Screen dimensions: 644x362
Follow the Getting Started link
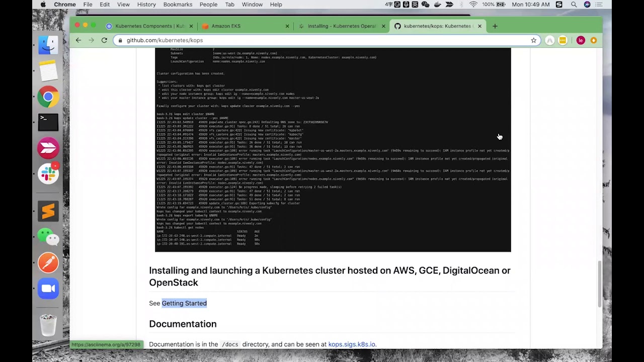(184, 303)
